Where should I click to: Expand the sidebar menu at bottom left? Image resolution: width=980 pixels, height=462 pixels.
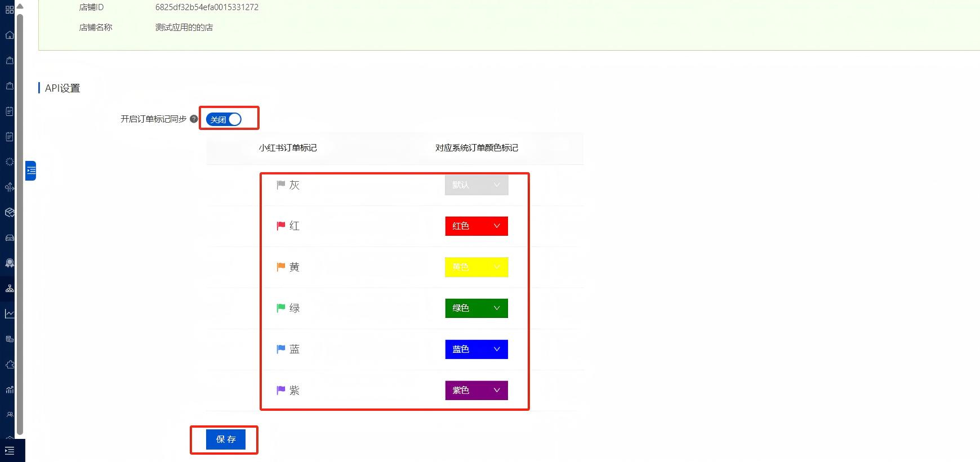[x=10, y=451]
